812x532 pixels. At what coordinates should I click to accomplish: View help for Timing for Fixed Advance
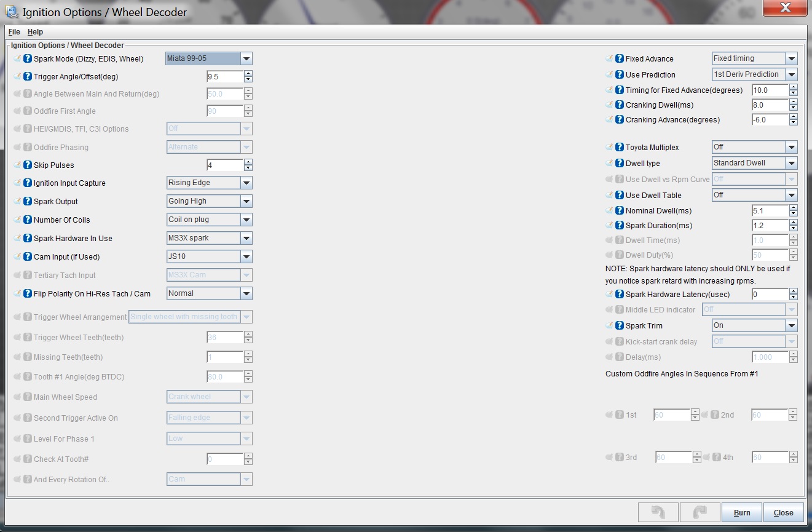(620, 90)
